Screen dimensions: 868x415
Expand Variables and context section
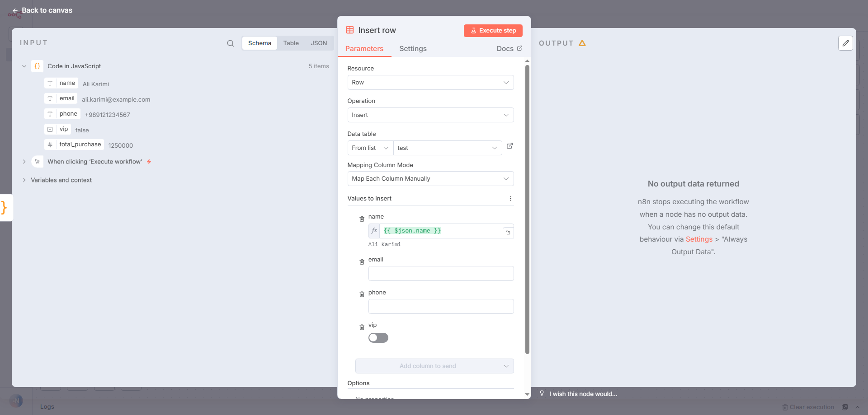click(24, 180)
